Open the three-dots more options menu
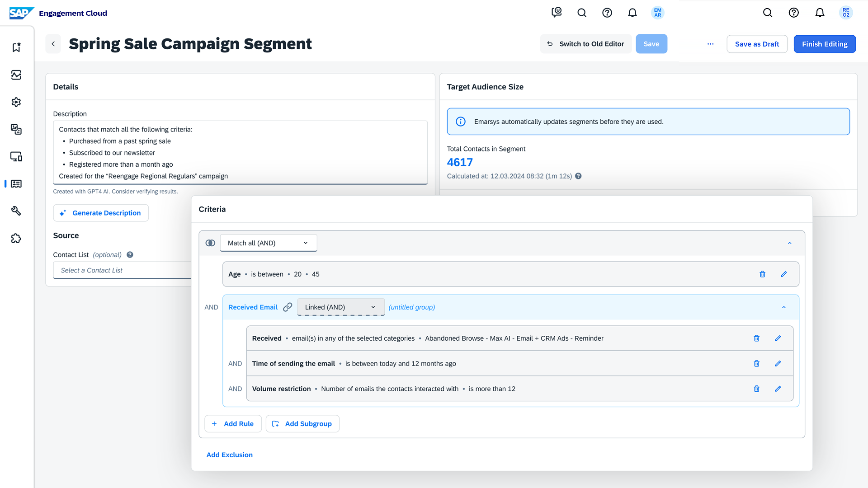The height and width of the screenshot is (488, 868). (711, 44)
